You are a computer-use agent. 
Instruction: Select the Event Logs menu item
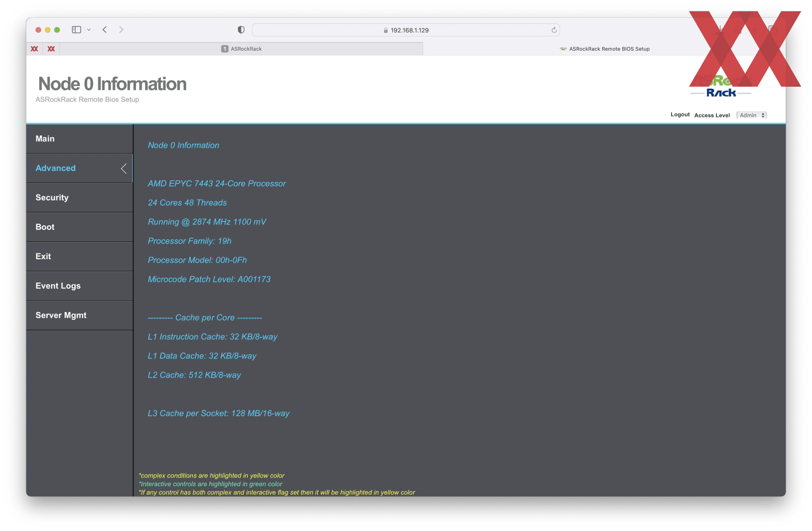click(58, 286)
